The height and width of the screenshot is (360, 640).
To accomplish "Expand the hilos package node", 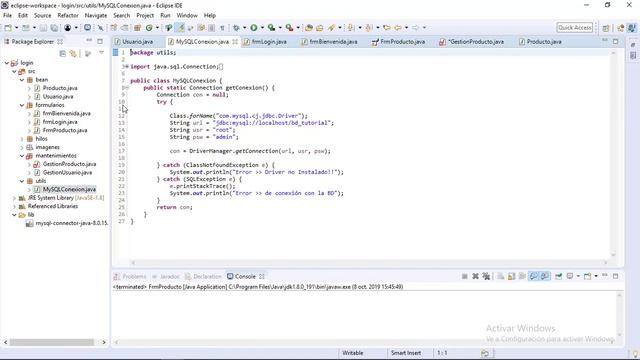I will [22, 139].
